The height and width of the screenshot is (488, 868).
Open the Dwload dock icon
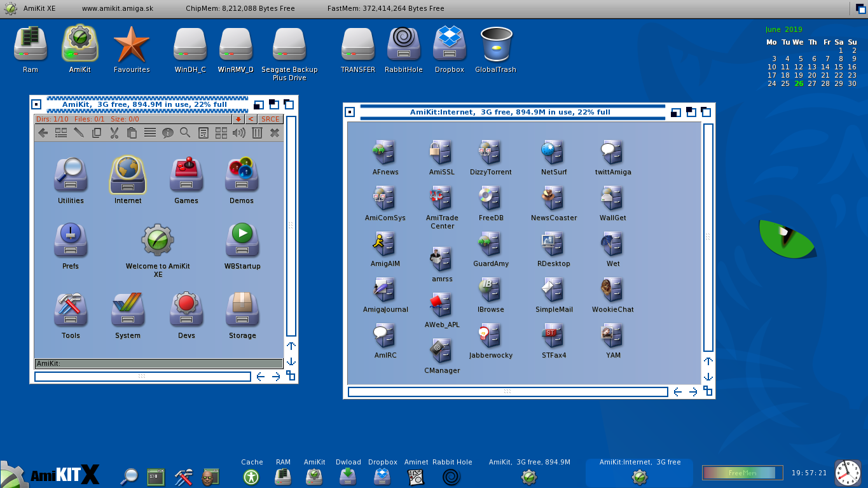pos(348,477)
